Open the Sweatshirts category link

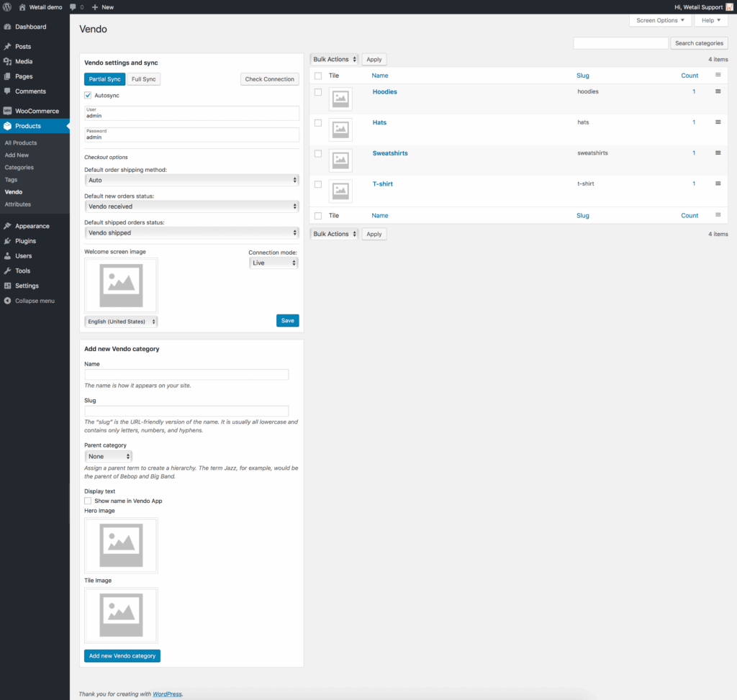pyautogui.click(x=389, y=153)
